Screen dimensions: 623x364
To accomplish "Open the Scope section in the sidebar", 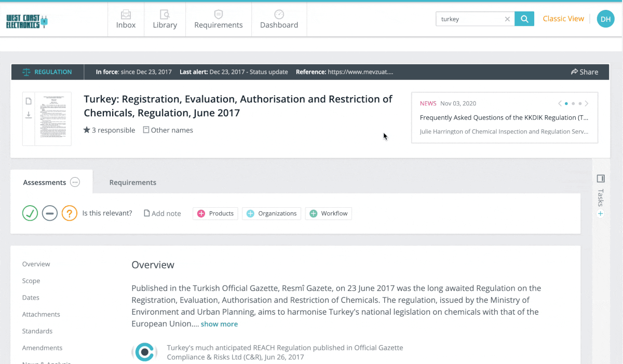I will coord(31,280).
